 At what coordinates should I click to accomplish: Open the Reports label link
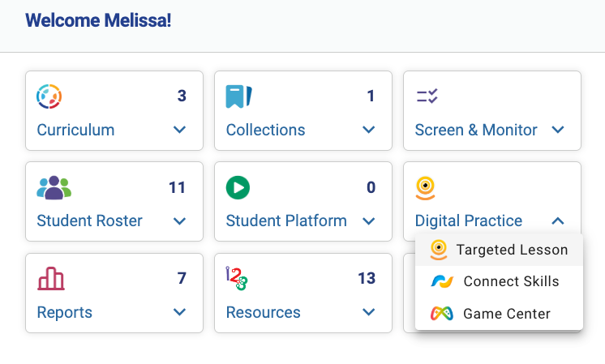(x=64, y=312)
